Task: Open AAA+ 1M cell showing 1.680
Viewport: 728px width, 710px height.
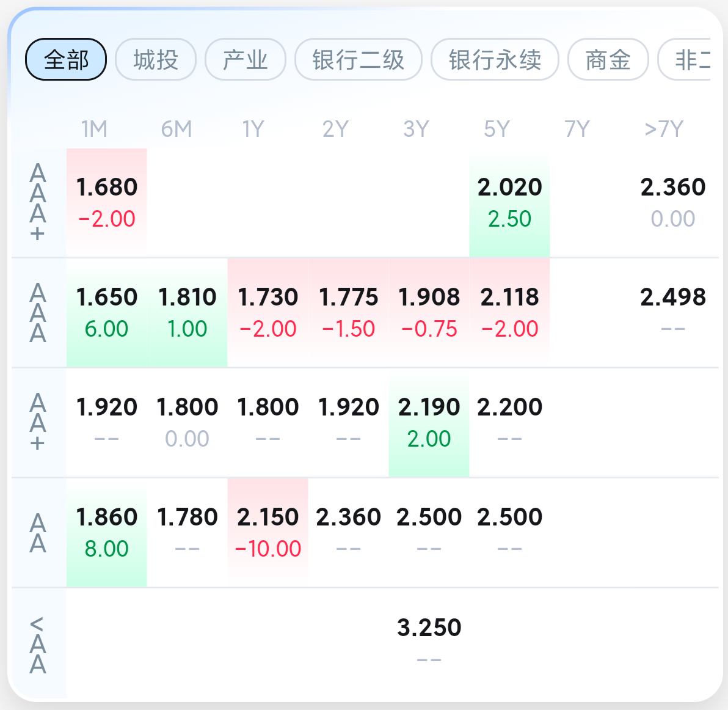Action: tap(107, 202)
